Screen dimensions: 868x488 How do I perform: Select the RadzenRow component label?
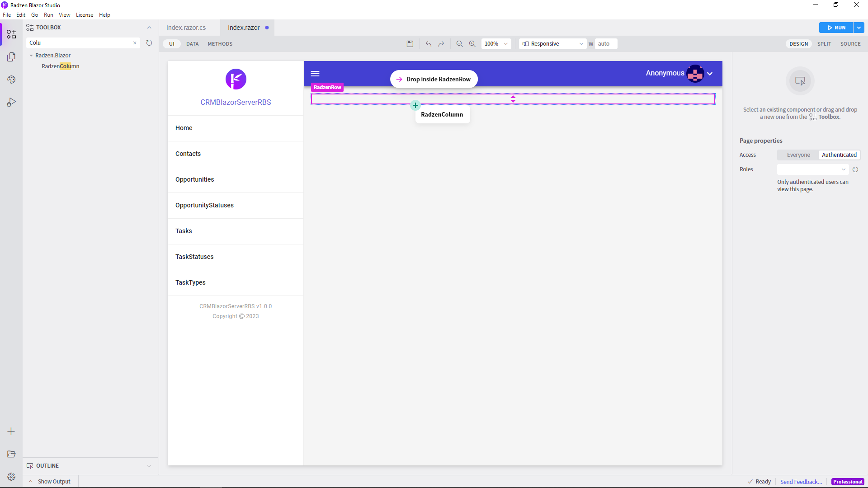tap(327, 87)
